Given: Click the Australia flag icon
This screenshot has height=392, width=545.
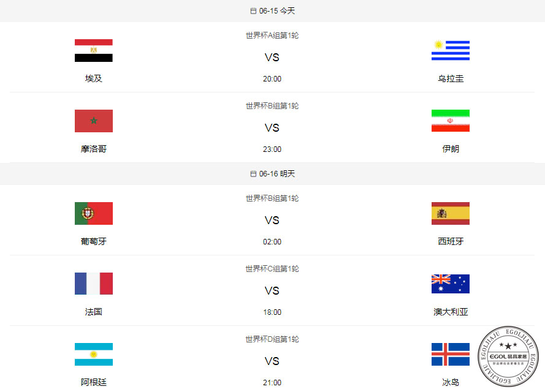Looking at the screenshot, I should (x=451, y=284).
